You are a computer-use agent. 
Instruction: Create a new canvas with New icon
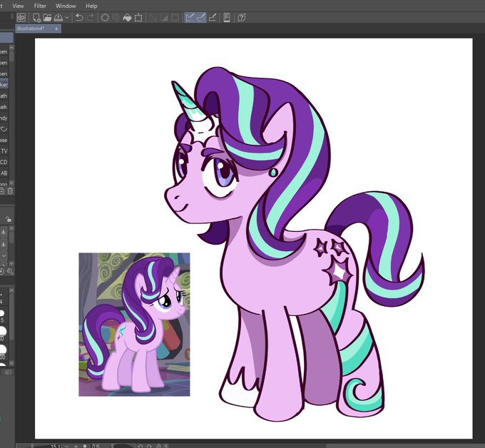point(36,17)
